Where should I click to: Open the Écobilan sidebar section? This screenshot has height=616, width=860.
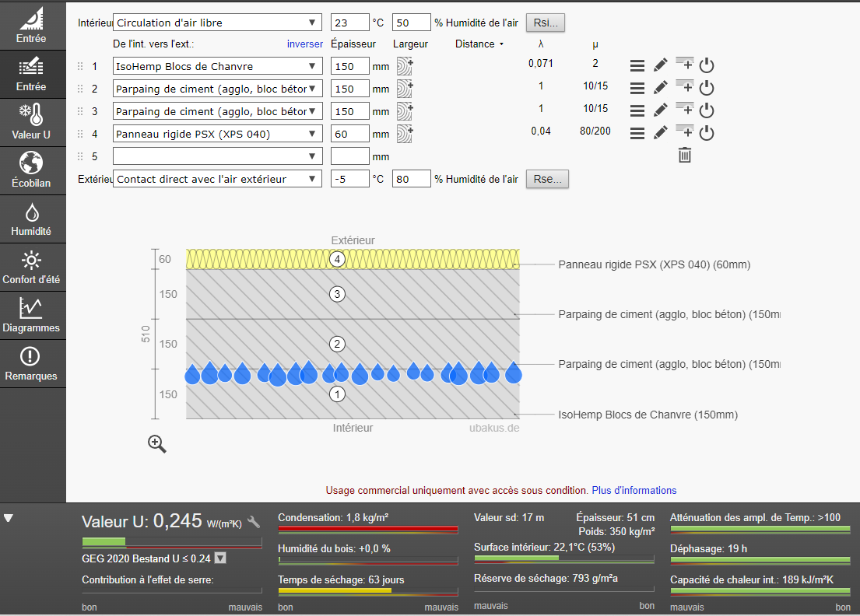(31, 170)
